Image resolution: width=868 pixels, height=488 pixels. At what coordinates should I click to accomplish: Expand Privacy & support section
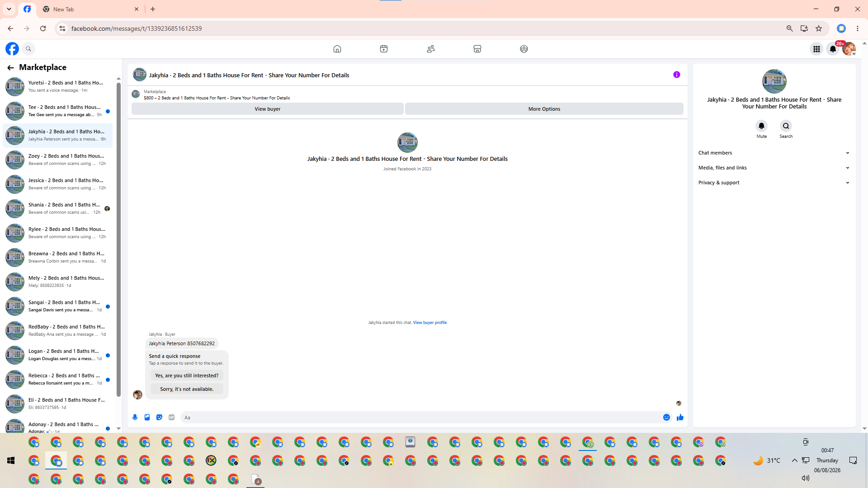click(x=774, y=183)
